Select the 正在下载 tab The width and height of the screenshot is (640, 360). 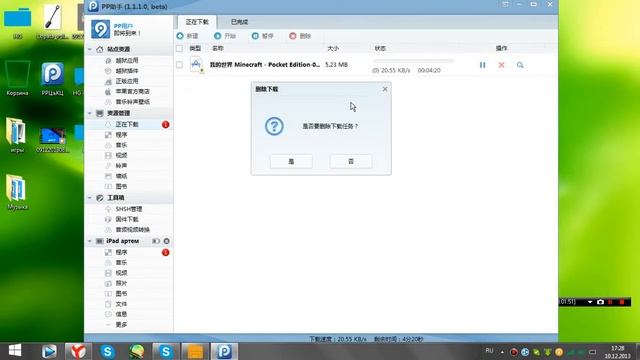197,22
